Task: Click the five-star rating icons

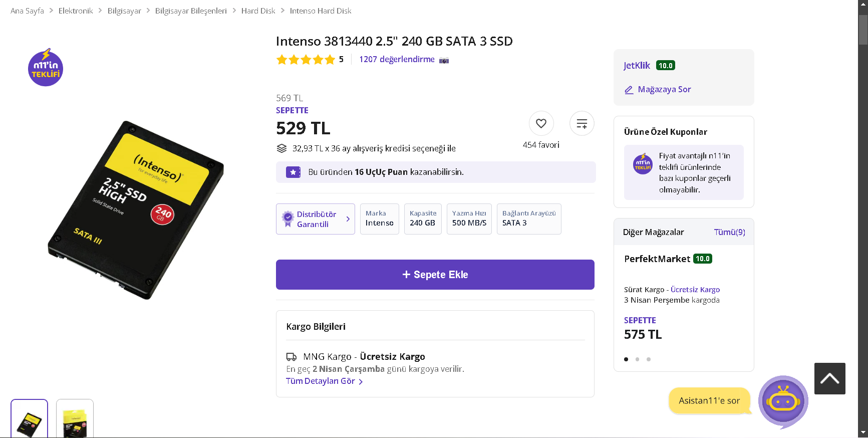Action: (x=306, y=60)
